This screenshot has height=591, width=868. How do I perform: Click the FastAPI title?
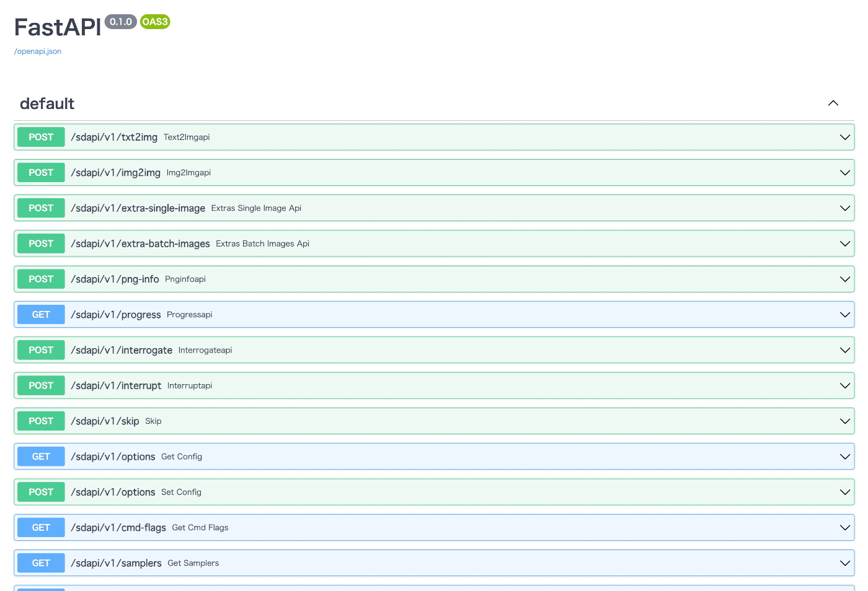tap(58, 28)
